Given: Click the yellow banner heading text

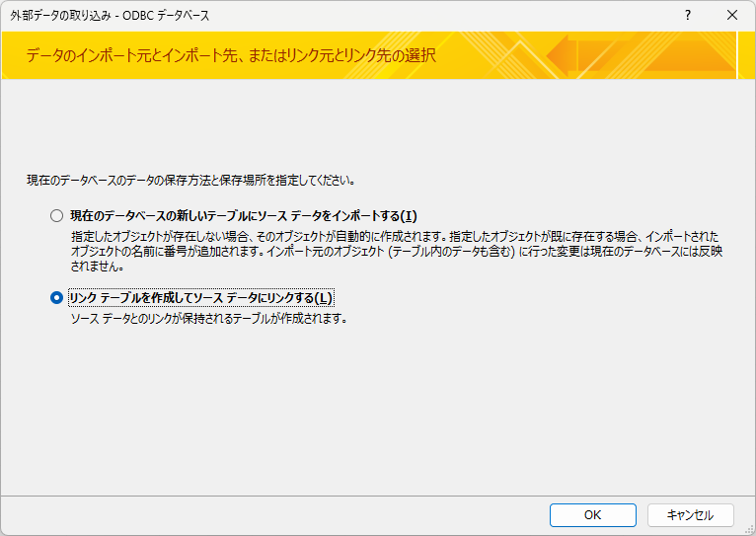Looking at the screenshot, I should [231, 55].
